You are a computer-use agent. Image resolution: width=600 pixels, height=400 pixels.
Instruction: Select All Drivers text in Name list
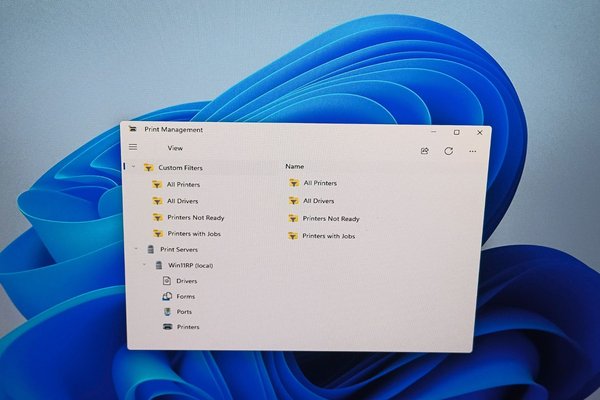[318, 201]
